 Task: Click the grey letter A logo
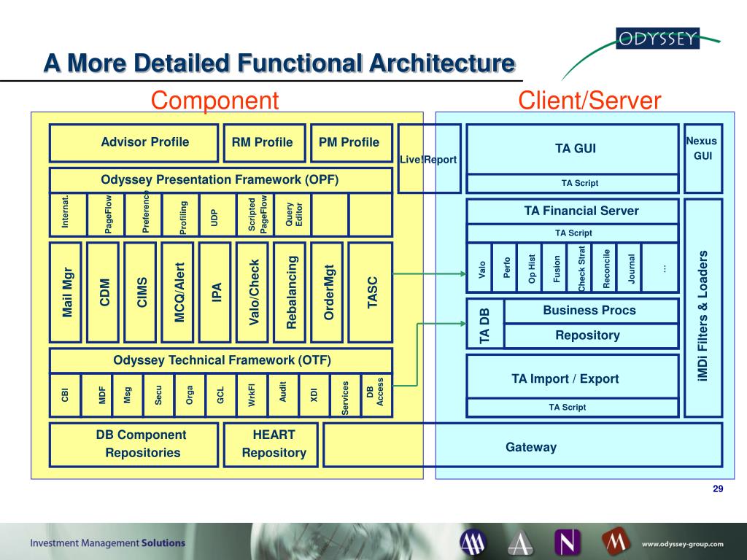[519, 542]
